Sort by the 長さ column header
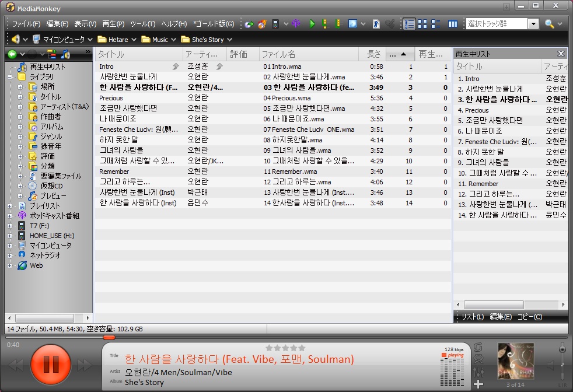The image size is (573, 392). (372, 54)
